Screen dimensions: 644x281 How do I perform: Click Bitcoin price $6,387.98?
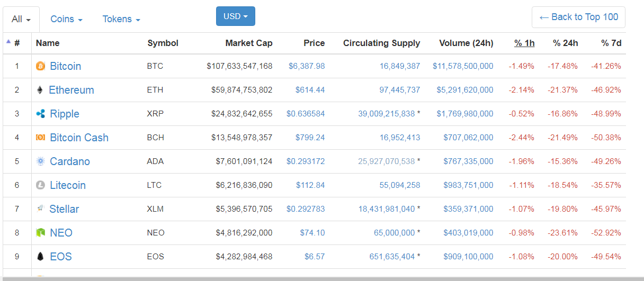(307, 66)
